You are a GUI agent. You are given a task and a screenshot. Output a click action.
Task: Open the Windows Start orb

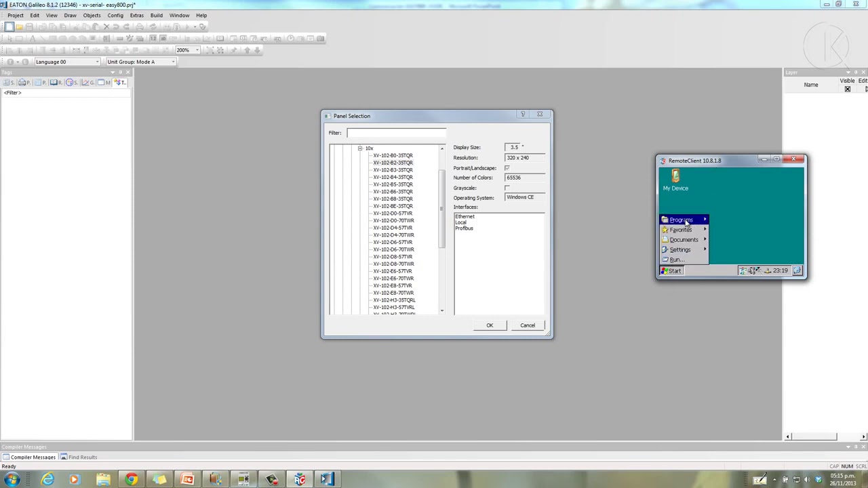(12, 480)
